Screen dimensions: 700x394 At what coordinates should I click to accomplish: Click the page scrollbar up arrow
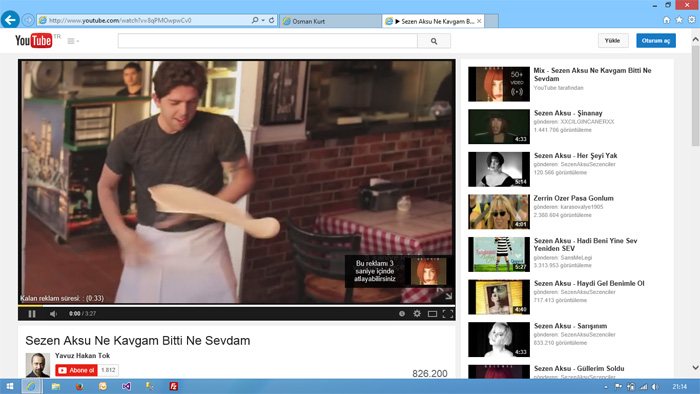pos(696,39)
